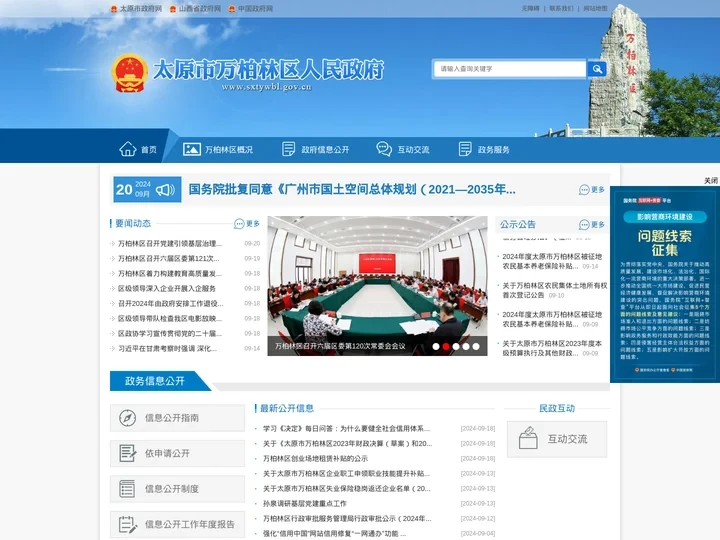Select the second red carousel dot
The image size is (720, 540).
point(446,347)
